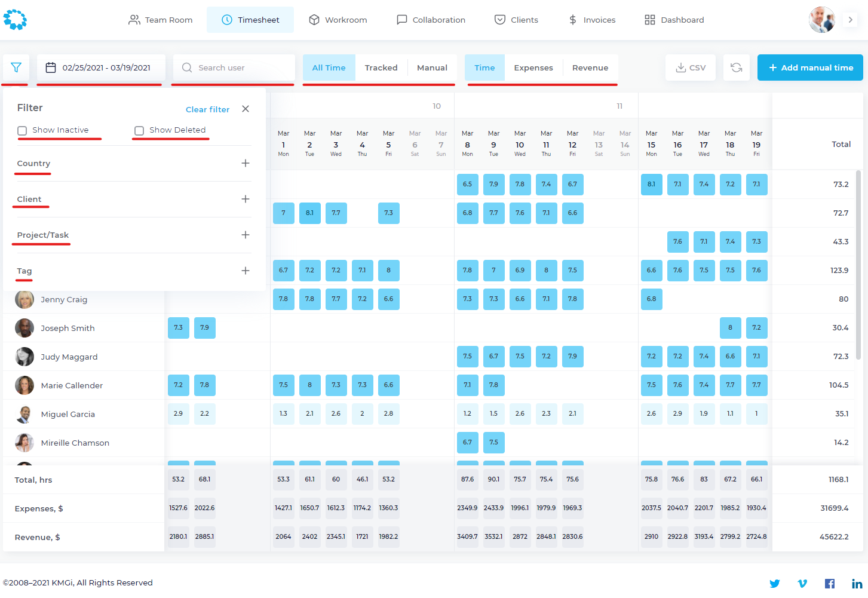Click the Vimeo icon in footer
Screen dimensions: 868x598
click(x=802, y=584)
